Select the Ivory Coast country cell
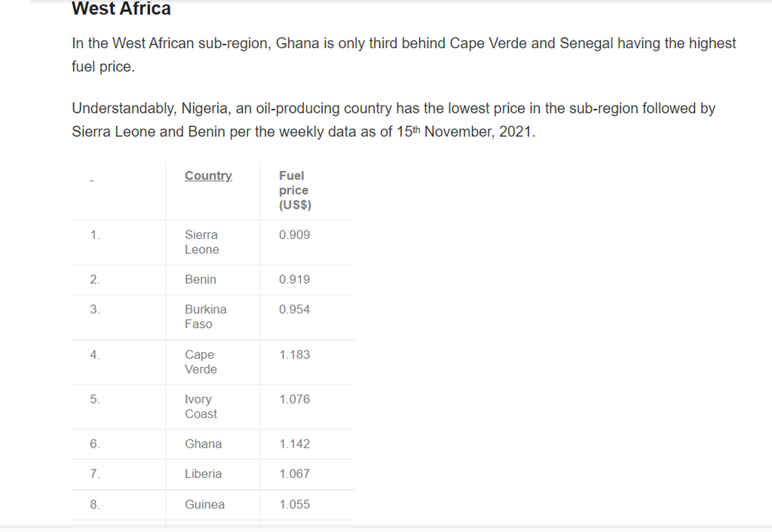 tap(201, 406)
